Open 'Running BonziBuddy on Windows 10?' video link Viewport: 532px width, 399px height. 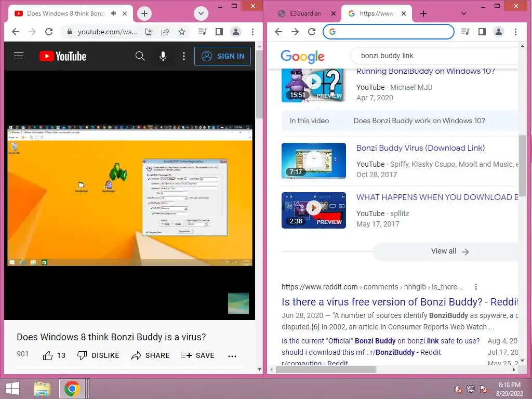coord(425,72)
